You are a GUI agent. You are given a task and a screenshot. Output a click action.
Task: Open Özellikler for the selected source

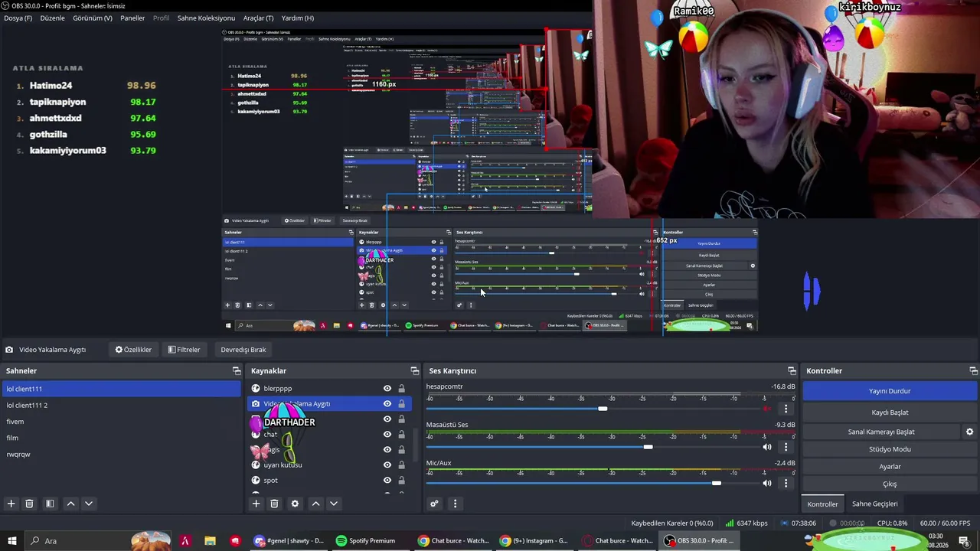134,350
